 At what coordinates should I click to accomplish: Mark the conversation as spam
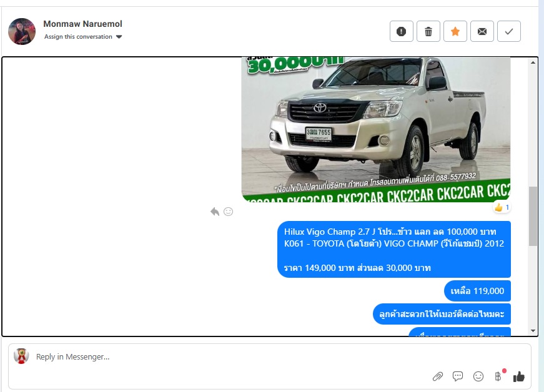[402, 32]
